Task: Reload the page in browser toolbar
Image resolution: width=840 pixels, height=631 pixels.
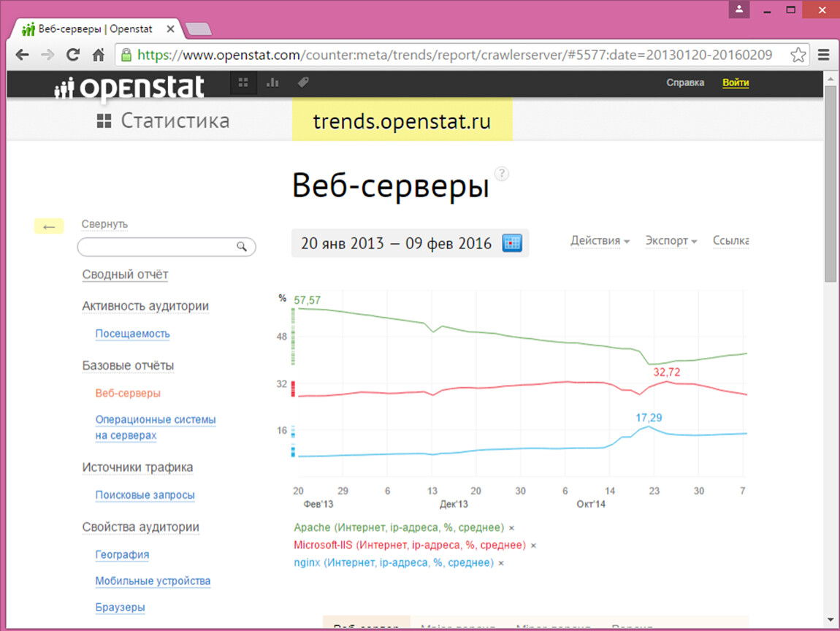Action: (72, 55)
